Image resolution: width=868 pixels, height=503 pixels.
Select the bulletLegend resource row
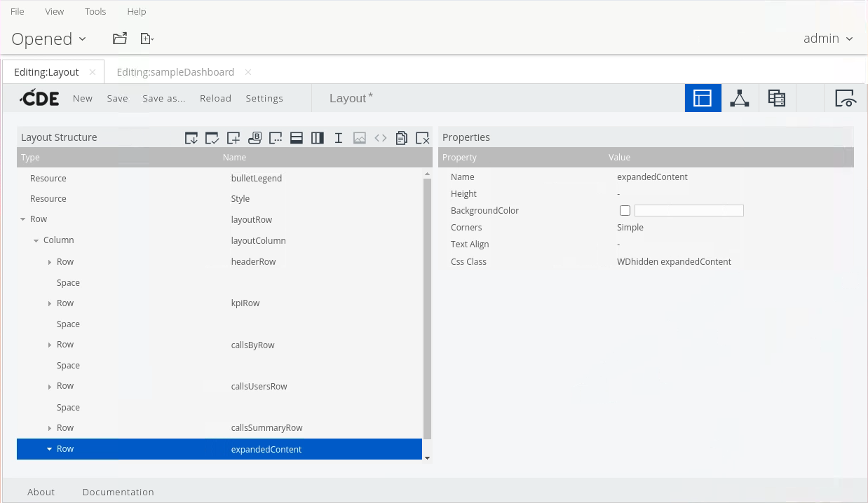(x=219, y=178)
